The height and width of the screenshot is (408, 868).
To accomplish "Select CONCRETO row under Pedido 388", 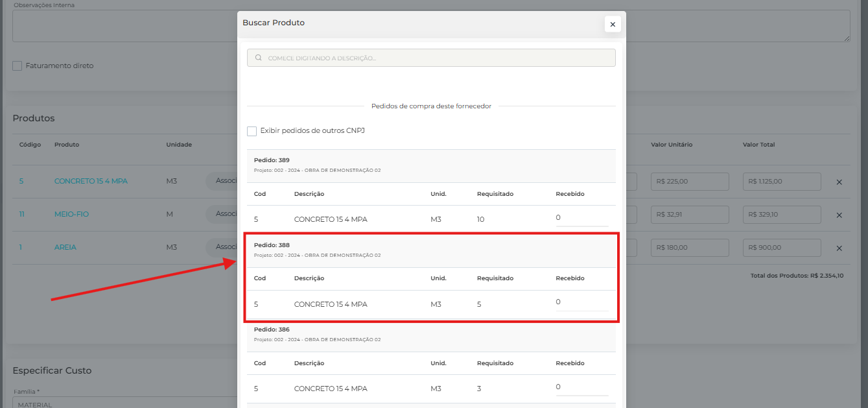I will point(331,304).
